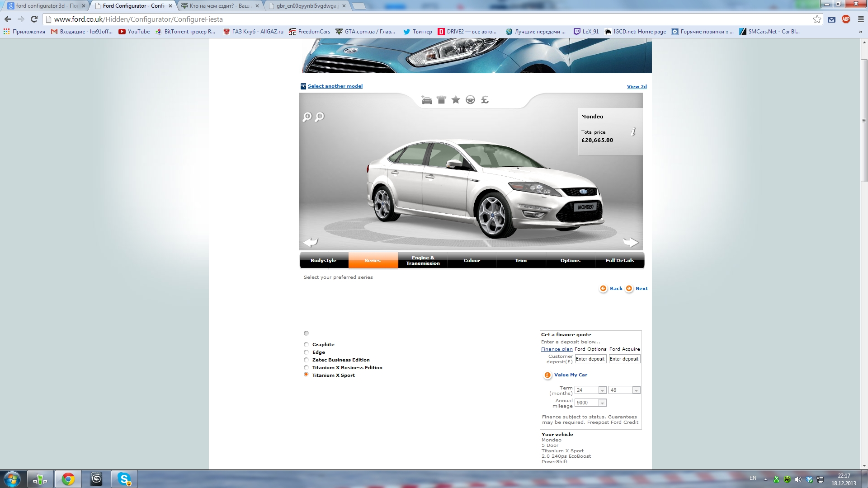Click the View 2d link
This screenshot has width=868, height=488.
point(637,87)
